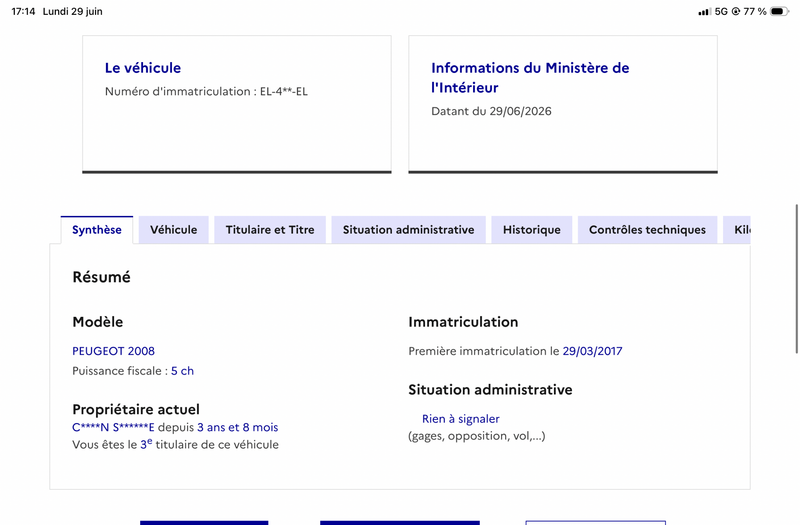
Task: Click the registration number EL-4**-EL
Action: coord(284,91)
